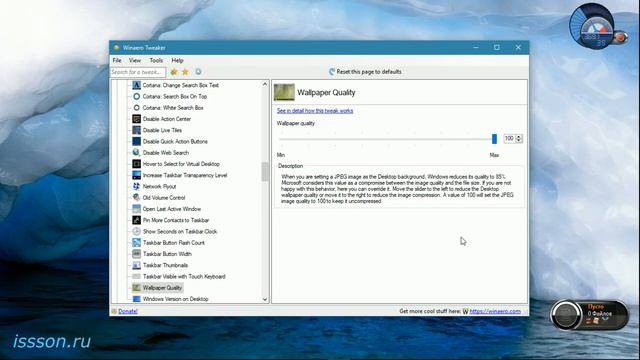Maximize the Winaero Tweaker window
Viewport: 640px width, 360px height.
[x=497, y=47]
